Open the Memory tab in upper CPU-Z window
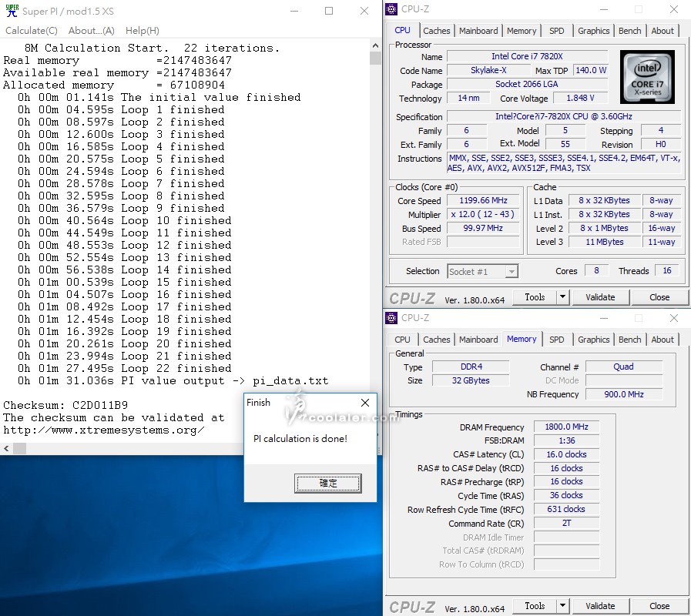Viewport: 691px width, 616px height. pyautogui.click(x=522, y=30)
